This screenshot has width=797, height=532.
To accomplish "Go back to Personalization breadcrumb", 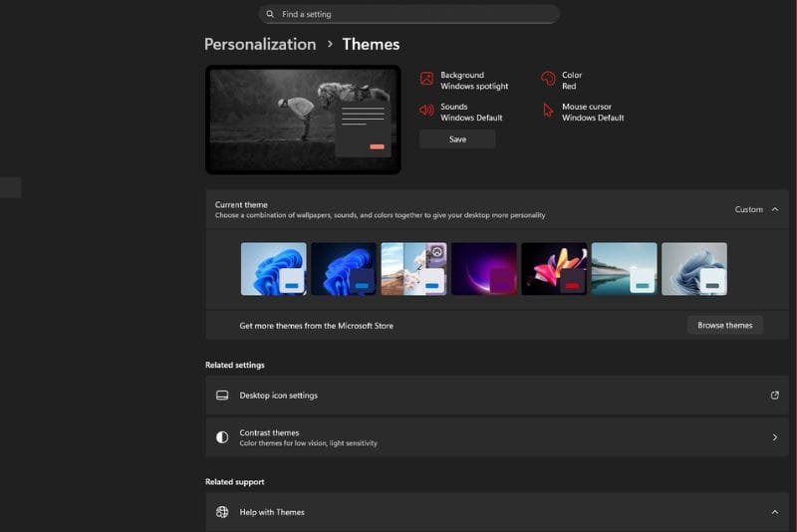I will point(260,45).
